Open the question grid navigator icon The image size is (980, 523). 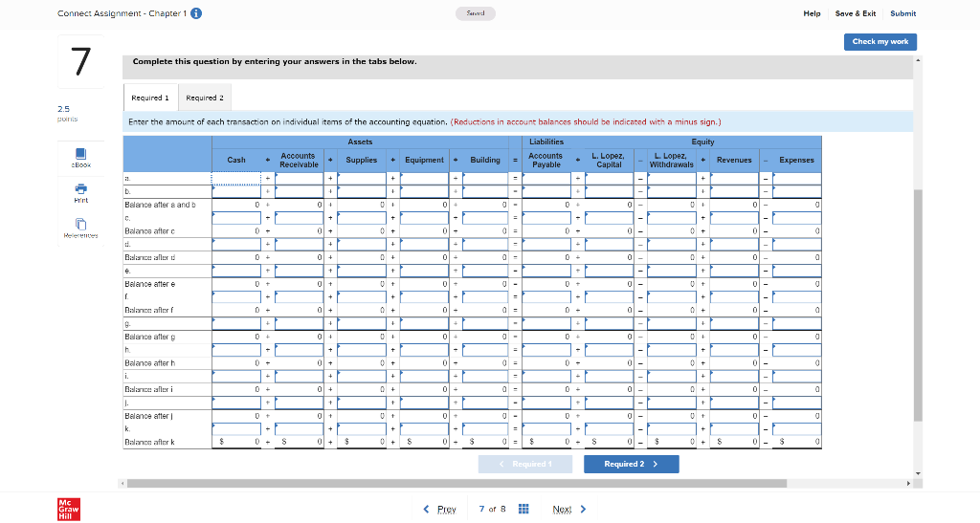(x=523, y=509)
